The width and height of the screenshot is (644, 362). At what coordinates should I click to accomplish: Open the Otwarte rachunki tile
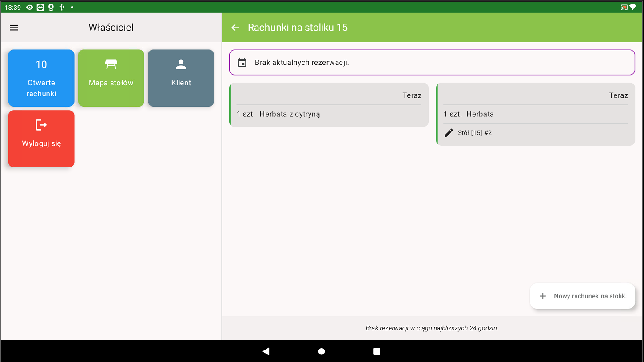(41, 78)
